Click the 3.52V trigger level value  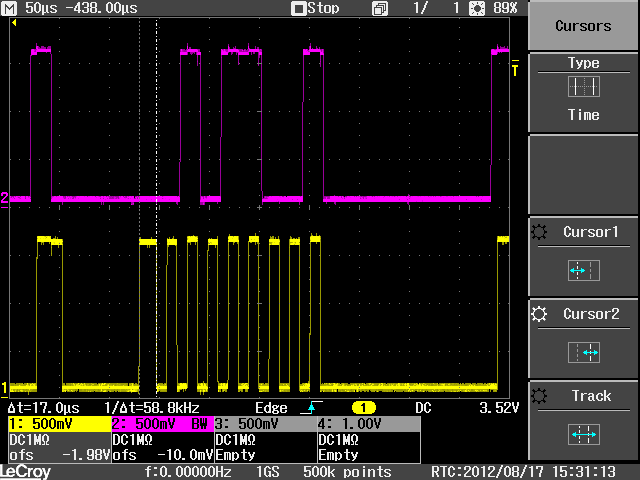pos(499,408)
